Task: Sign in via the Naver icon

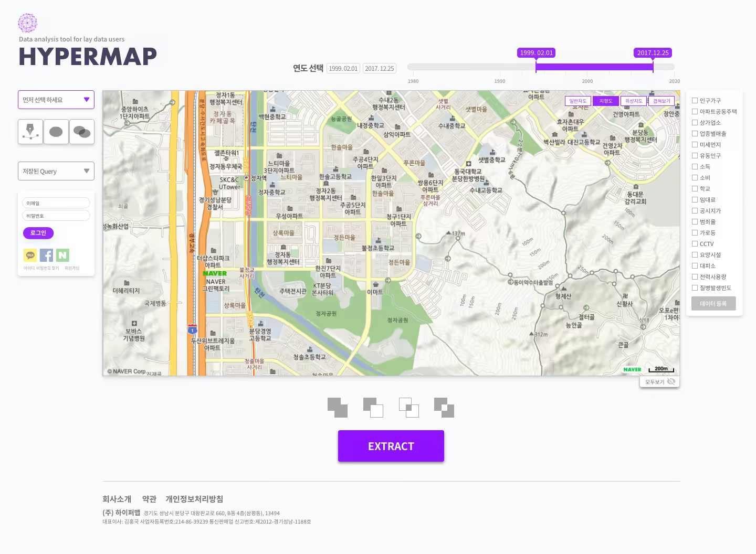Action: tap(62, 255)
